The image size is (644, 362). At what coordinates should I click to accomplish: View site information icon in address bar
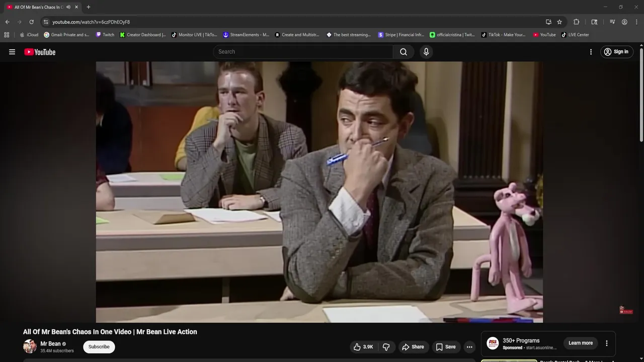pos(46,22)
